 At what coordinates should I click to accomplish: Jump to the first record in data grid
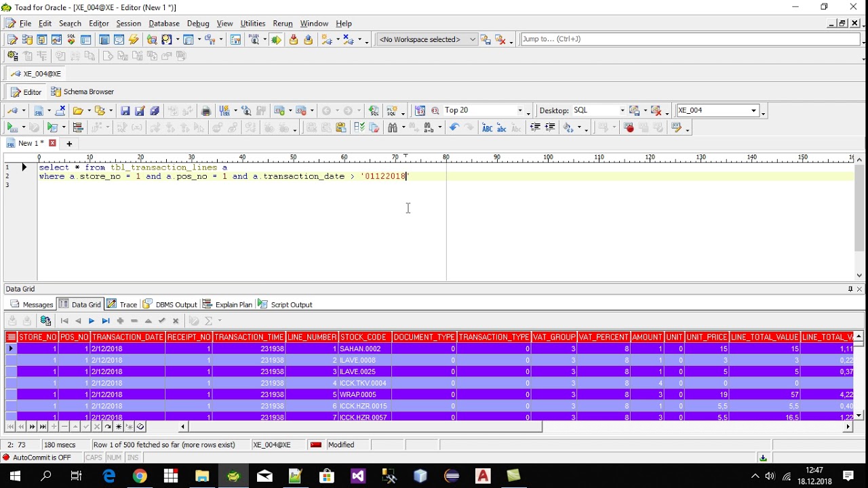(x=64, y=321)
